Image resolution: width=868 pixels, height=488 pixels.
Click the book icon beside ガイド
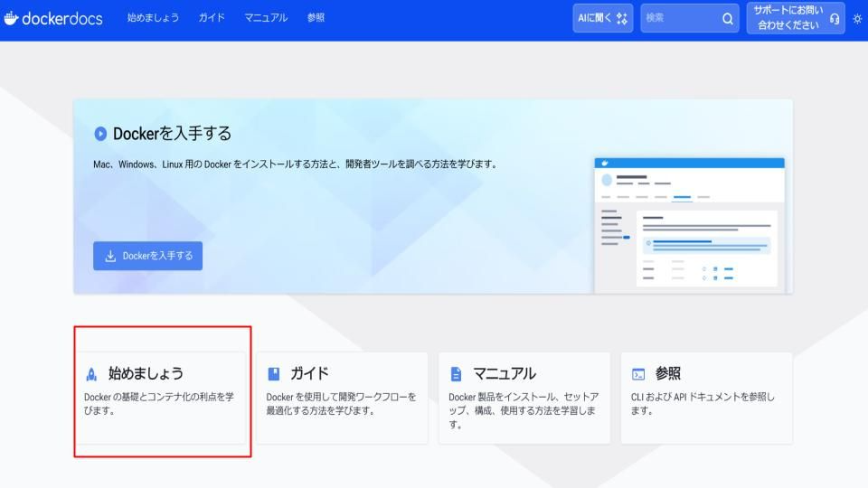coord(274,374)
